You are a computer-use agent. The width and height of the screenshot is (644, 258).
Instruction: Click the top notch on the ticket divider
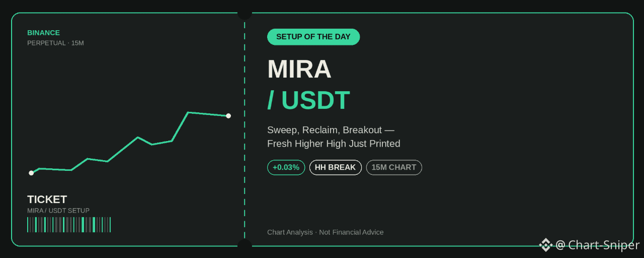pyautogui.click(x=245, y=13)
